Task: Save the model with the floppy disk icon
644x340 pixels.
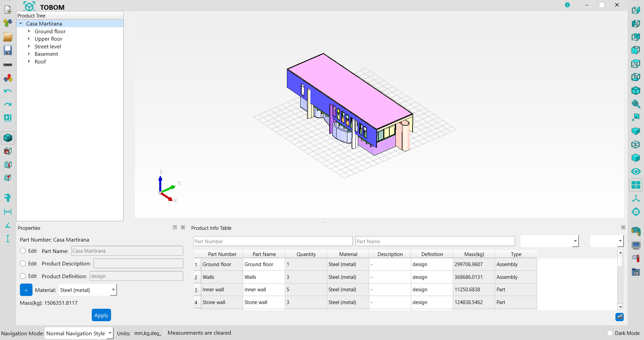Action: pos(8,50)
